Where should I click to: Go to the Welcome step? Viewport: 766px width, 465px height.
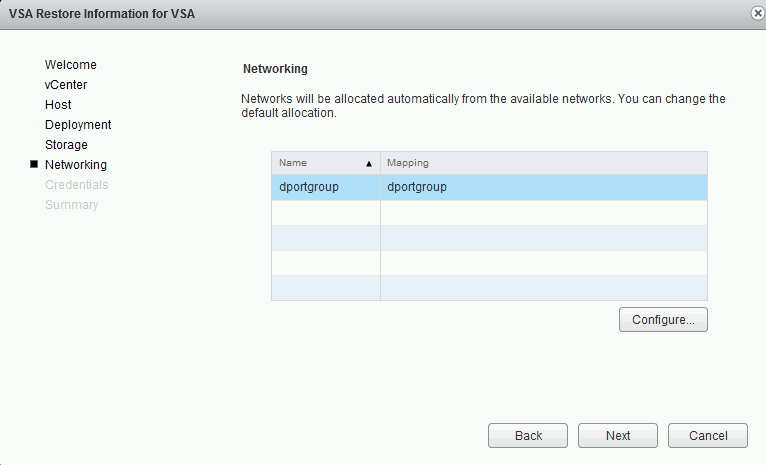71,64
